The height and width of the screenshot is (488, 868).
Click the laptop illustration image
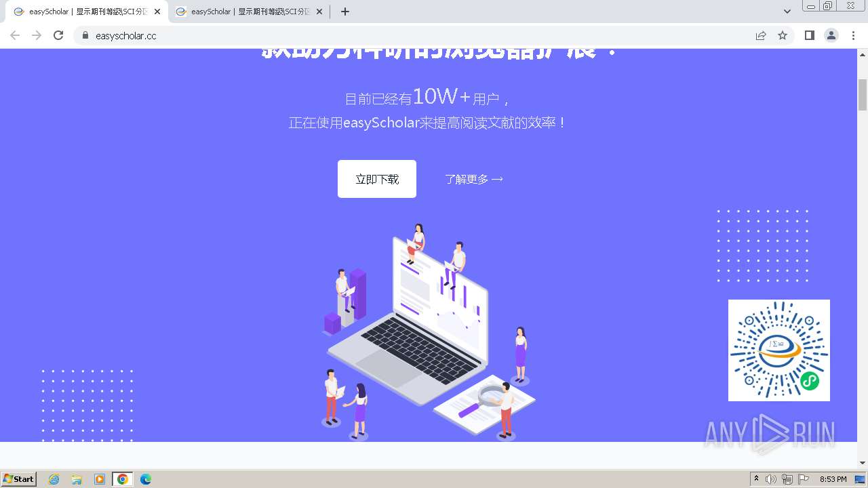[x=427, y=332]
